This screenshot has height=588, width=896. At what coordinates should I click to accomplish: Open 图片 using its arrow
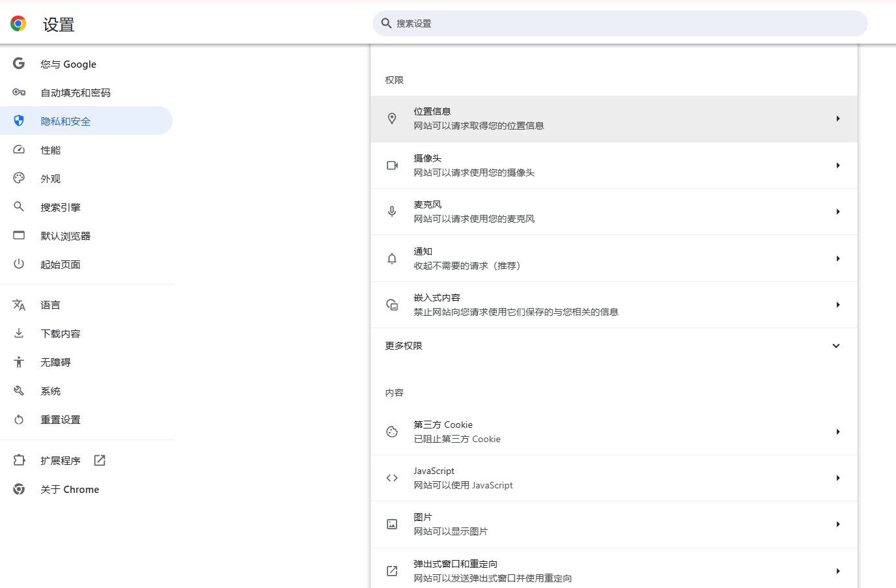point(838,524)
